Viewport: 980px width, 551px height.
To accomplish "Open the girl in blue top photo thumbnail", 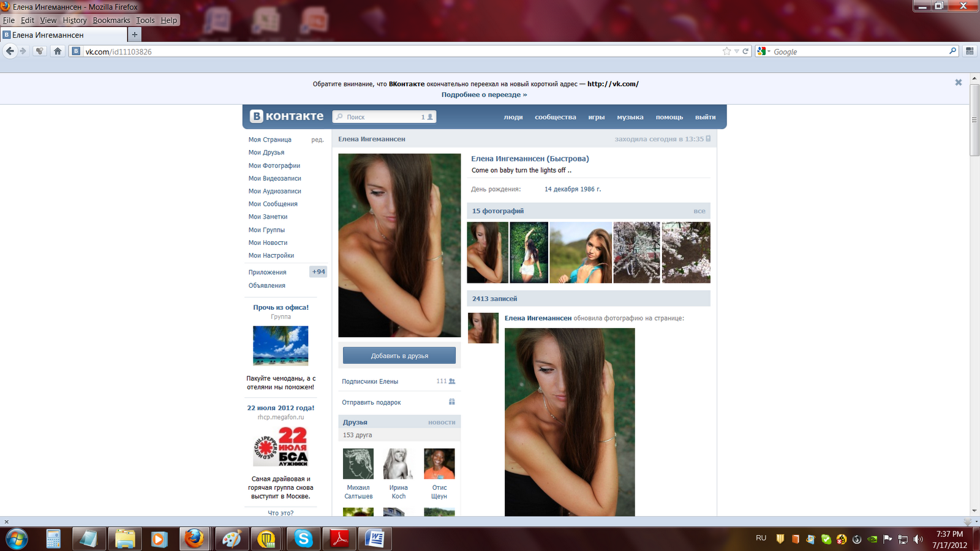I will click(581, 252).
